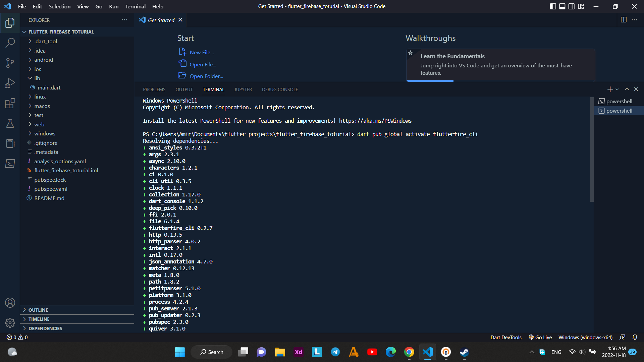Screen dimensions: 644x362
Task: Click errors and warnings status indicator
Action: tap(17, 337)
